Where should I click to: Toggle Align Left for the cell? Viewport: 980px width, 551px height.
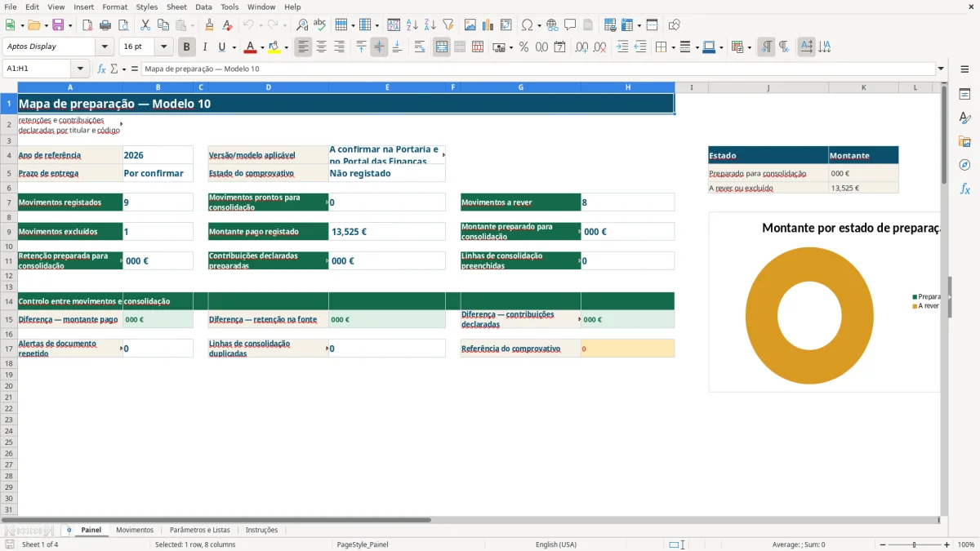click(x=303, y=47)
